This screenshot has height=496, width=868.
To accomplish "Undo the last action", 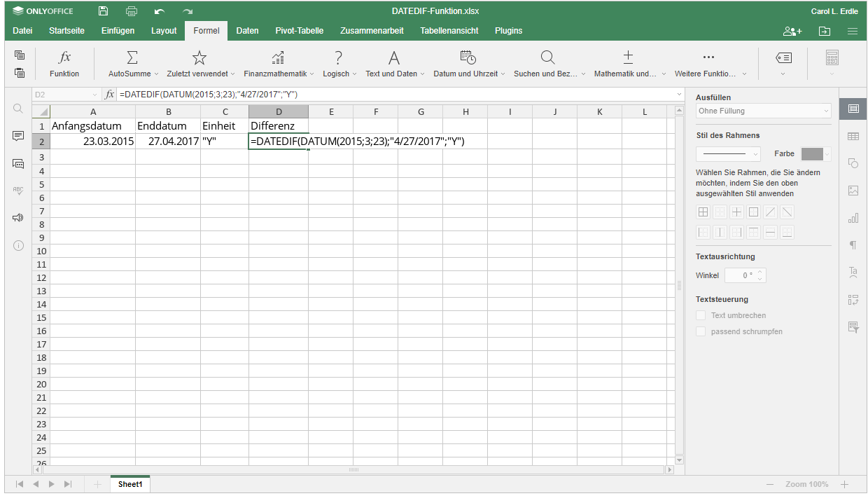I will (x=160, y=11).
